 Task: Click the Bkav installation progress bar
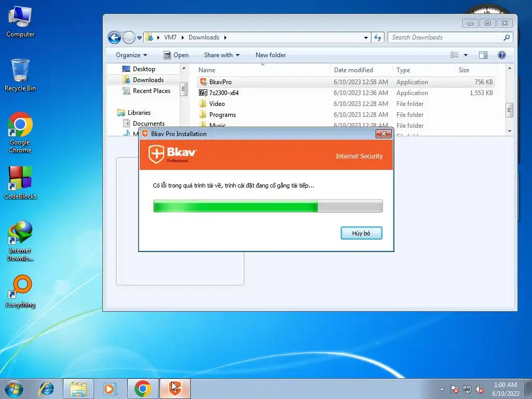(268, 206)
